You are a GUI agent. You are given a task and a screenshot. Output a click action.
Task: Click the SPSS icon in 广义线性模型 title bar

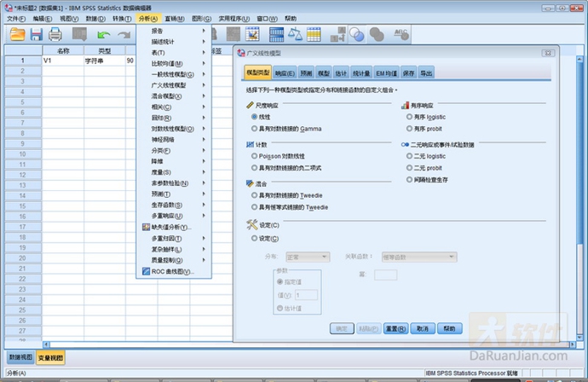tap(241, 53)
